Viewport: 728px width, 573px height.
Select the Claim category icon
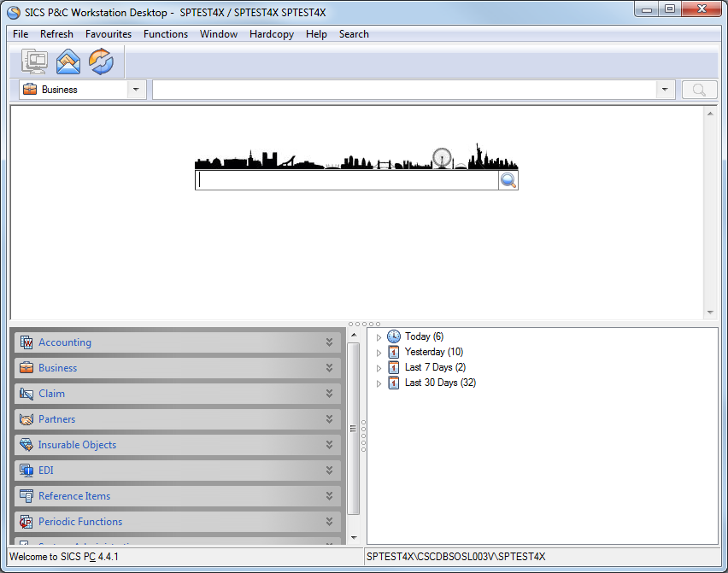[26, 393]
